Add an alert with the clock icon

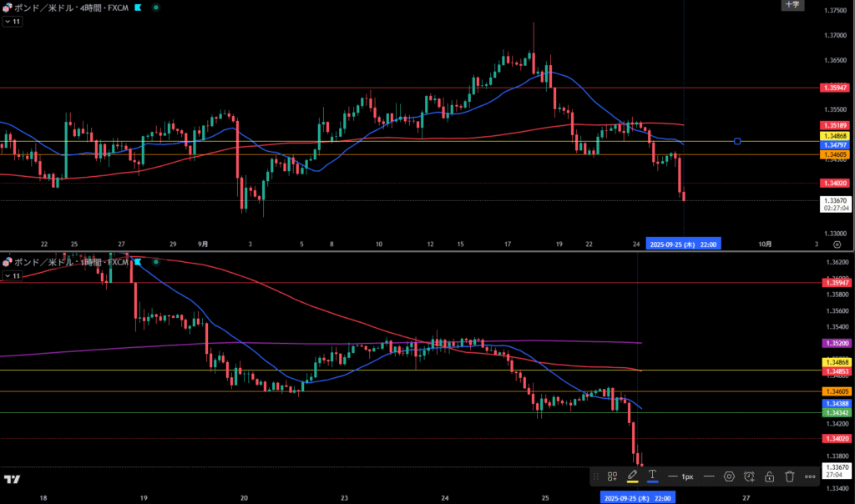749,476
